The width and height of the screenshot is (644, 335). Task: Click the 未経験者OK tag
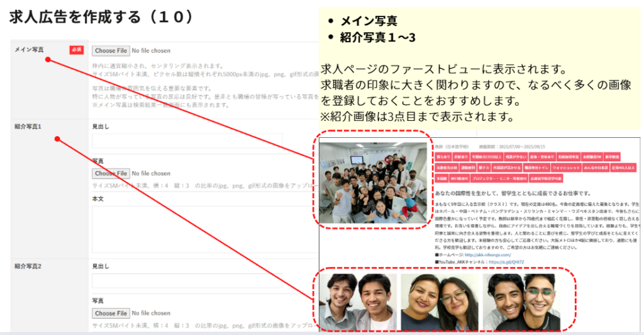pyautogui.click(x=592, y=156)
